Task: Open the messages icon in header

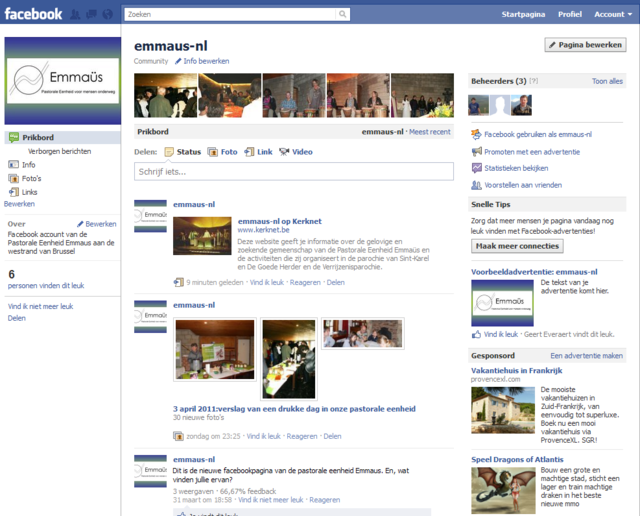Action: coord(91,14)
